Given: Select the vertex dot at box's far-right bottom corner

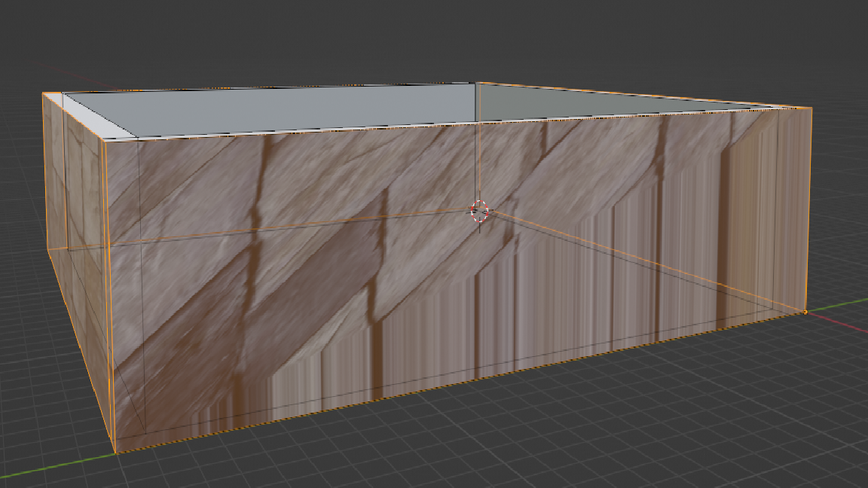Looking at the screenshot, I should coord(805,313).
